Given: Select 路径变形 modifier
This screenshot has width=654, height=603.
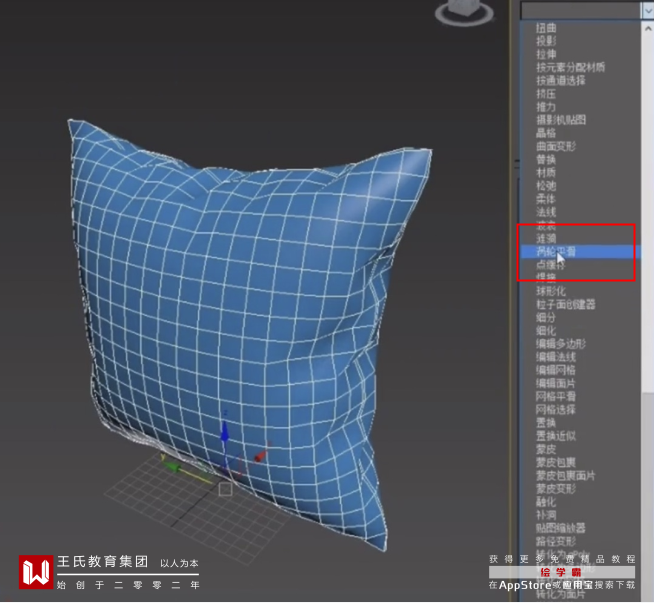Looking at the screenshot, I should (x=556, y=541).
